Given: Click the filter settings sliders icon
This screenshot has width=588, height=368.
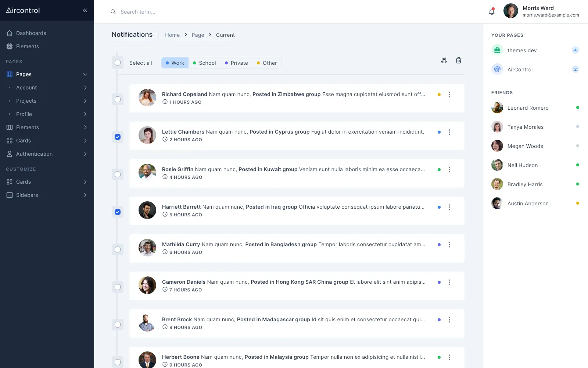Looking at the screenshot, I should [x=444, y=60].
